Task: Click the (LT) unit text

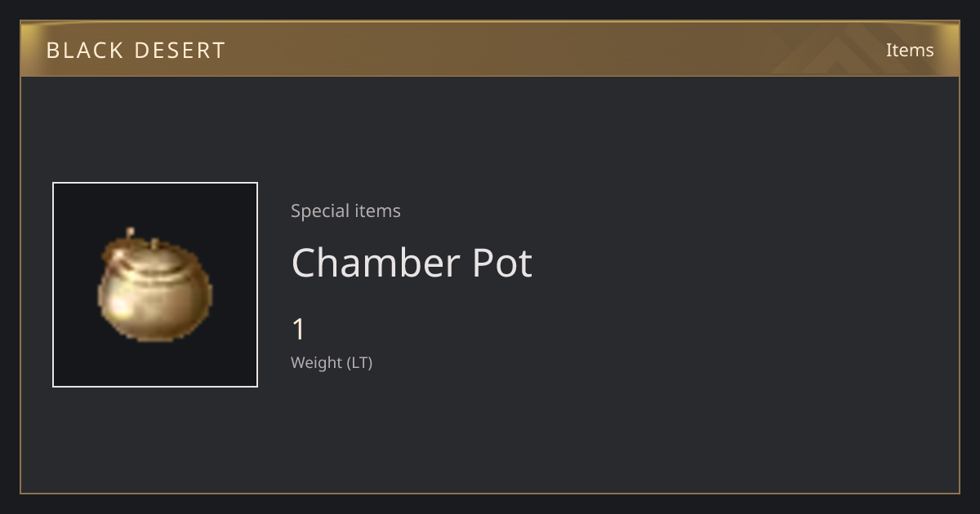Action: tap(360, 362)
